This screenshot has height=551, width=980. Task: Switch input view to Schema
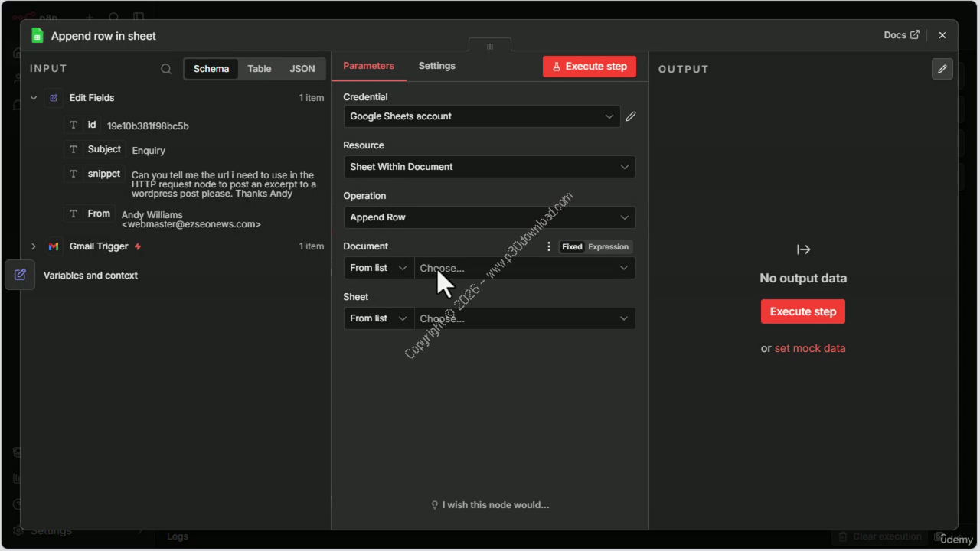[x=211, y=69]
